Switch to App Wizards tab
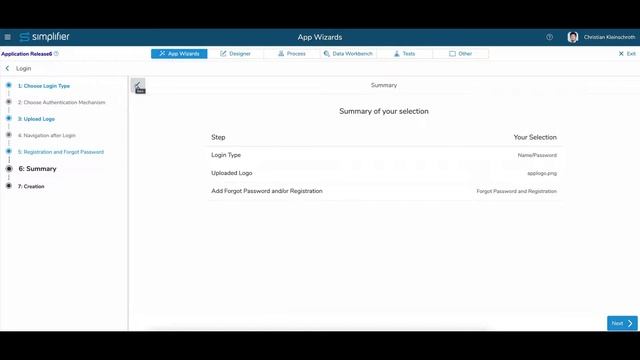The height and width of the screenshot is (360, 640). [x=179, y=53]
